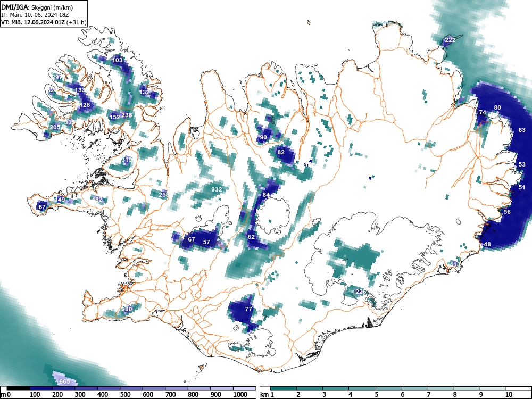
Task: Click the 82 visibility value
Action: (281, 152)
